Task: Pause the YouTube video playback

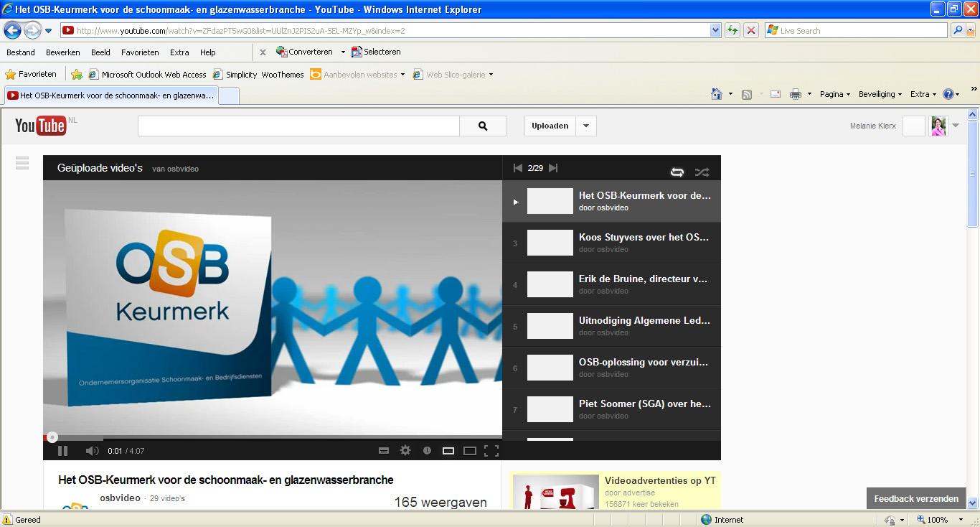Action: click(x=62, y=451)
